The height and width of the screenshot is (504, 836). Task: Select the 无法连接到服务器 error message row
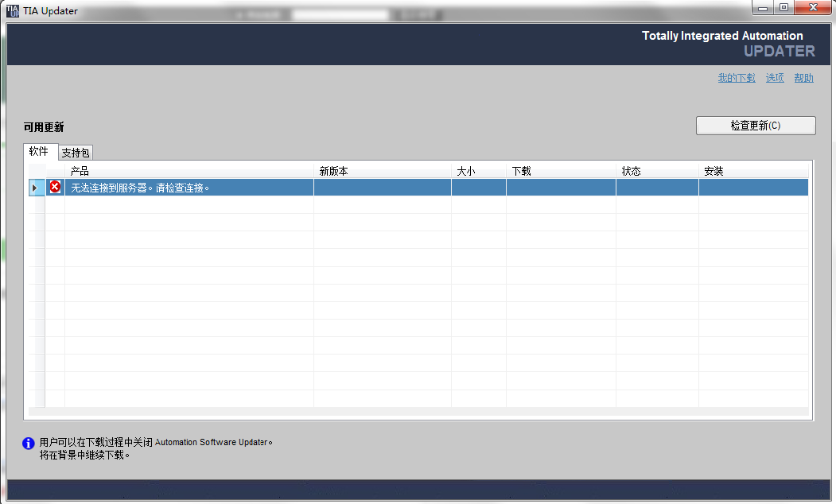[418, 188]
